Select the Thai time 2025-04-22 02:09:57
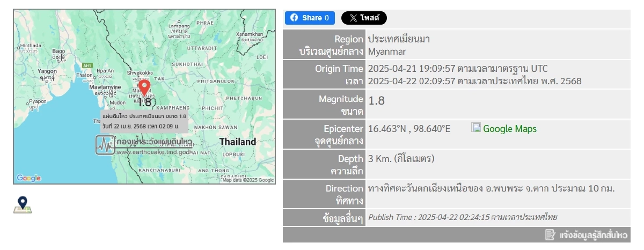This screenshot has width=644, height=250. click(412, 82)
